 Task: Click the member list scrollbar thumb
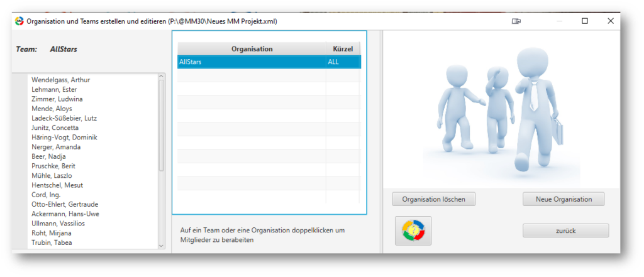162,125
